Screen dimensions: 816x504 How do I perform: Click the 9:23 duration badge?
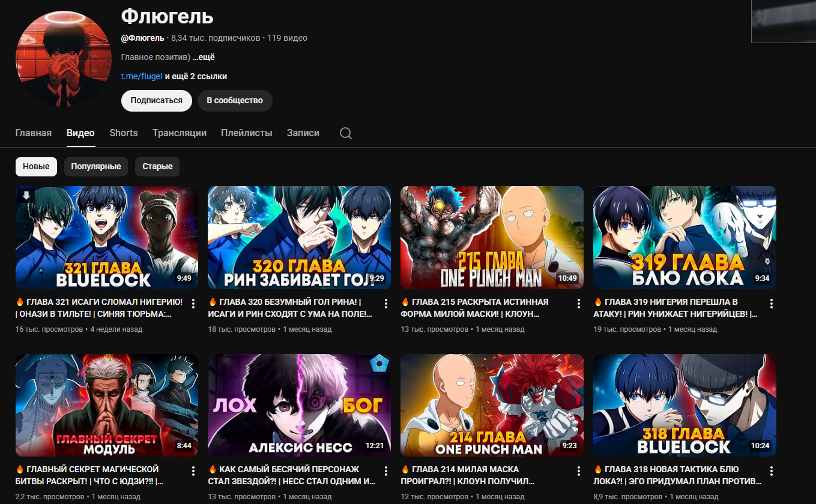pyautogui.click(x=569, y=446)
